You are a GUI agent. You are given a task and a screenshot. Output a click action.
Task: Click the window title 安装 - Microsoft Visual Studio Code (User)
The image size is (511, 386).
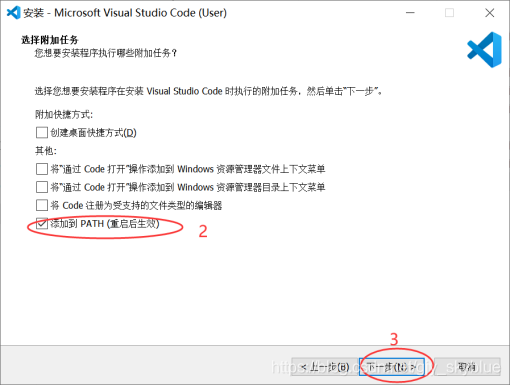point(125,13)
